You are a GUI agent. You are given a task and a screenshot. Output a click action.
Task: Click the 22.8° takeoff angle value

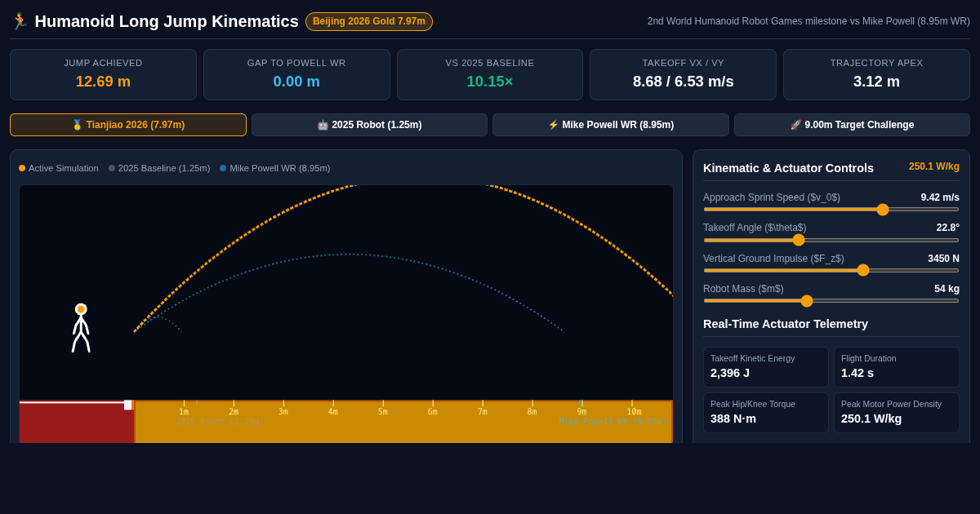[x=948, y=228]
